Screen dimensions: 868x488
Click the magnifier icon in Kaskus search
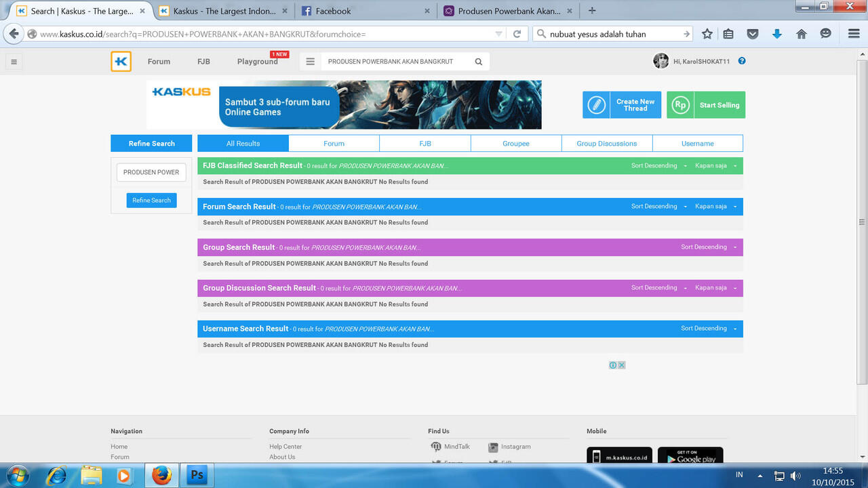click(479, 62)
